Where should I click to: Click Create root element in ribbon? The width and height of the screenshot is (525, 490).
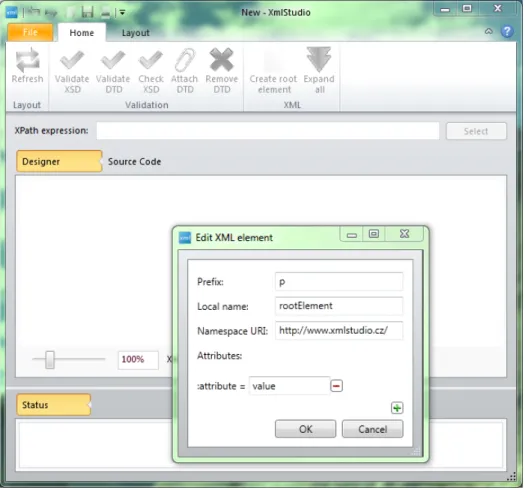pyautogui.click(x=274, y=71)
